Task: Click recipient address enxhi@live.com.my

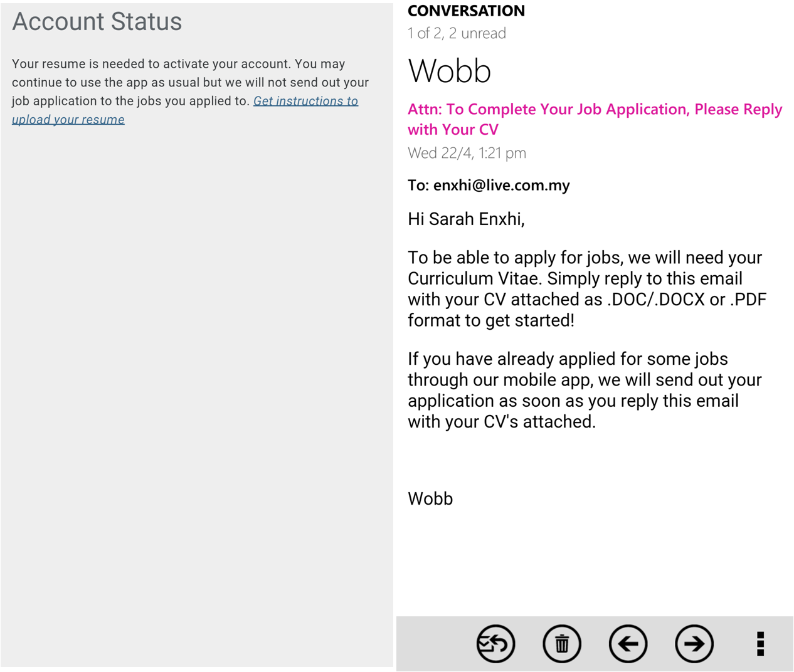Action: pyautogui.click(x=501, y=186)
